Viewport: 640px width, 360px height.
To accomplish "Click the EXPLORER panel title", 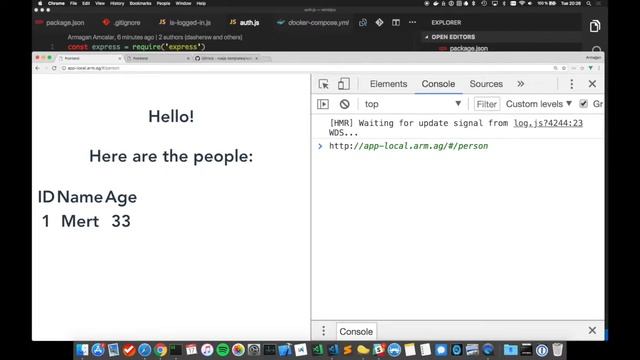I will coord(446,22).
